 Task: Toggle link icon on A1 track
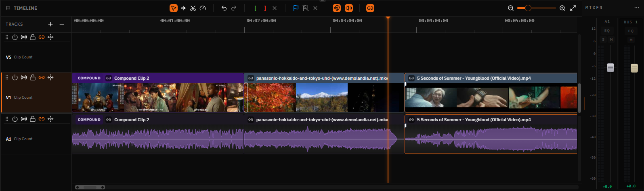[x=42, y=119]
